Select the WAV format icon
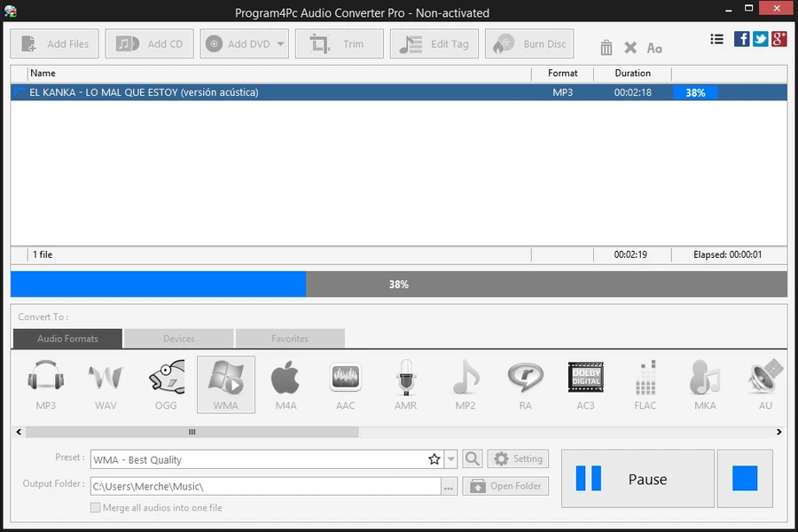 (106, 385)
